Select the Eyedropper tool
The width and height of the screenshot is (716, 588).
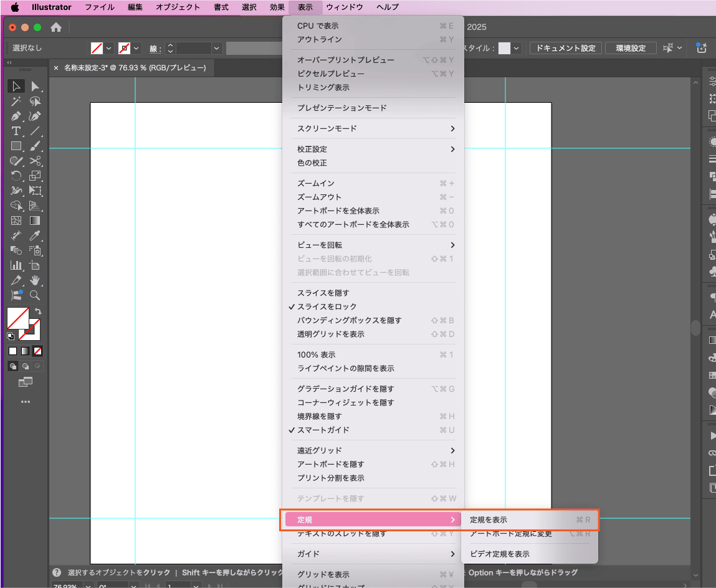[35, 235]
